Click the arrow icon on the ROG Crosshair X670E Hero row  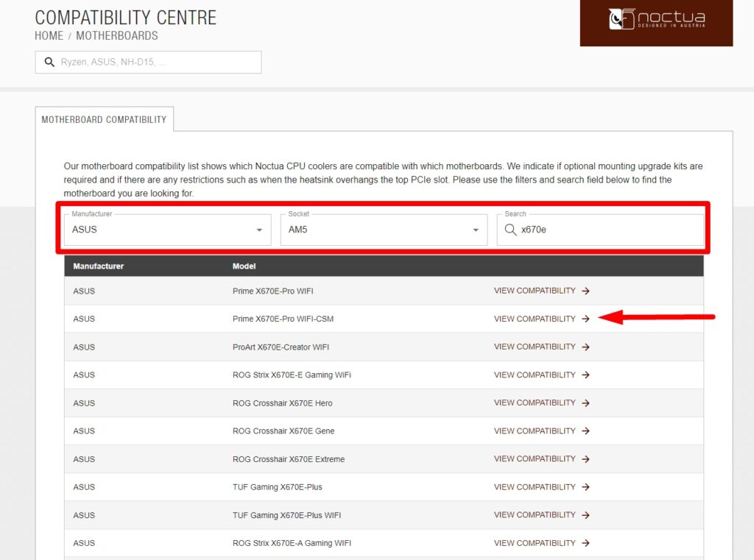pyautogui.click(x=585, y=403)
